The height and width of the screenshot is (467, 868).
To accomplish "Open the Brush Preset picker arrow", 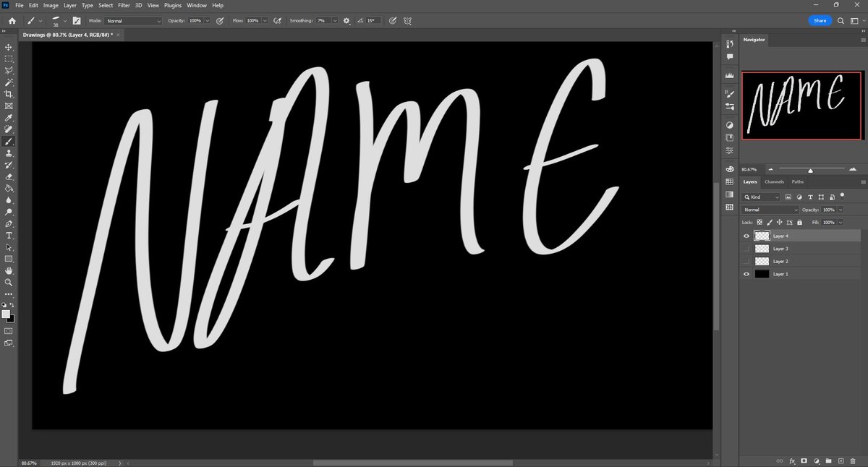I will (x=65, y=21).
